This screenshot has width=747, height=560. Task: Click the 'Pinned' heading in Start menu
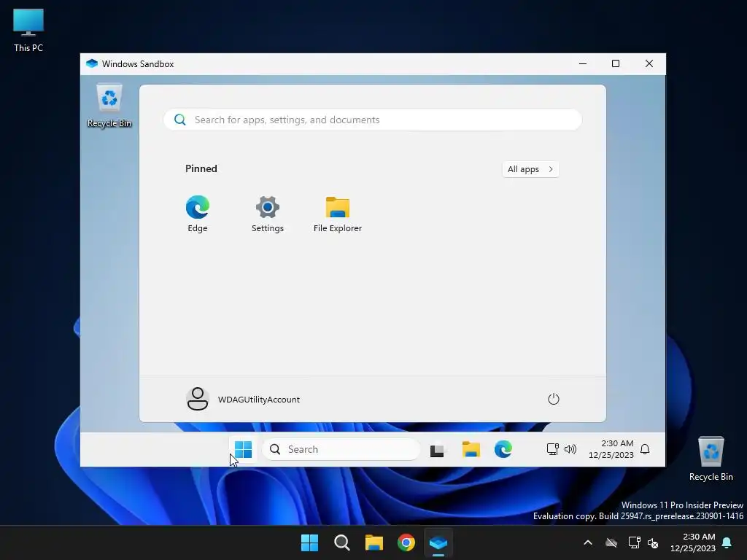pos(201,168)
